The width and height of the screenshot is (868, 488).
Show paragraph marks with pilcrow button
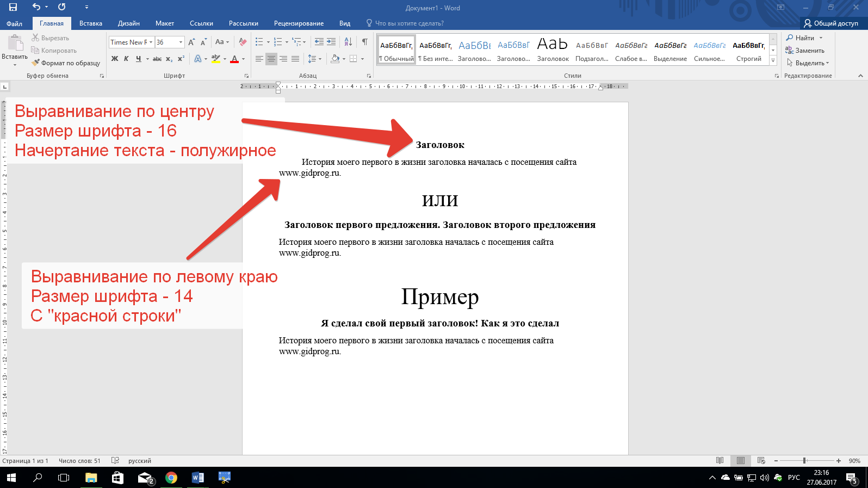pos(365,42)
